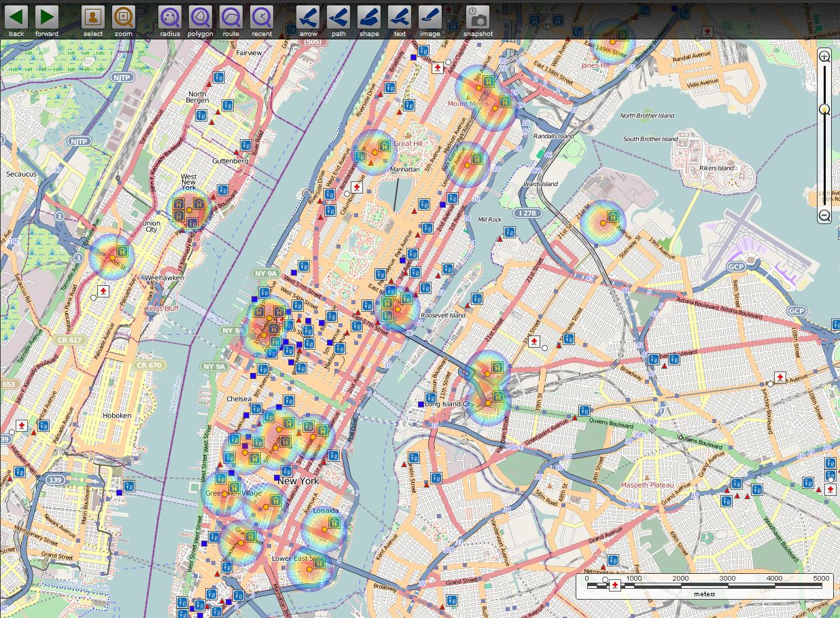Select the text annotation tool
840x618 pixels.
tap(399, 17)
